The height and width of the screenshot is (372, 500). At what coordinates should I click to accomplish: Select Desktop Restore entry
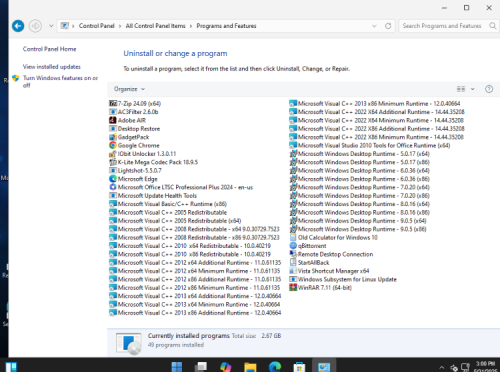pyautogui.click(x=135, y=128)
